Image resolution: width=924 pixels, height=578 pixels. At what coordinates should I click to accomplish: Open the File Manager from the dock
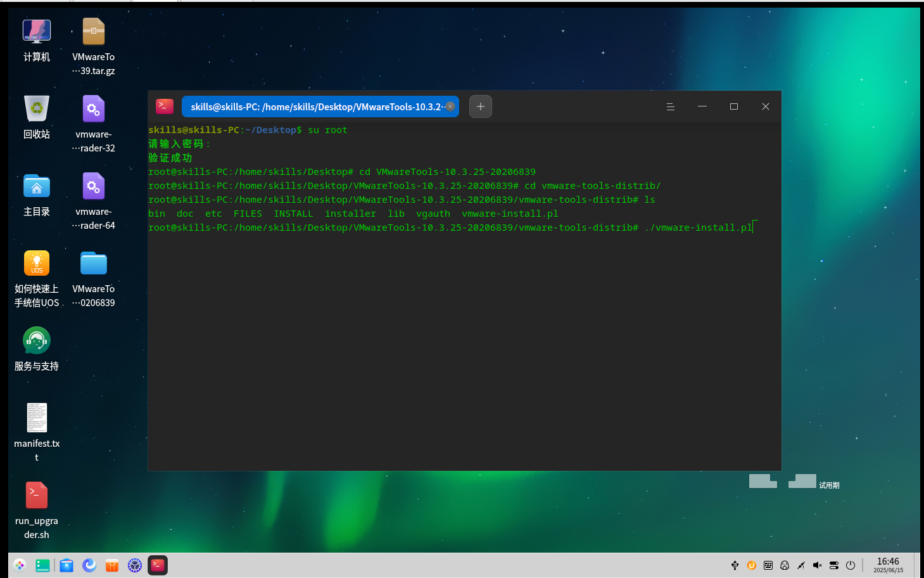(x=66, y=565)
